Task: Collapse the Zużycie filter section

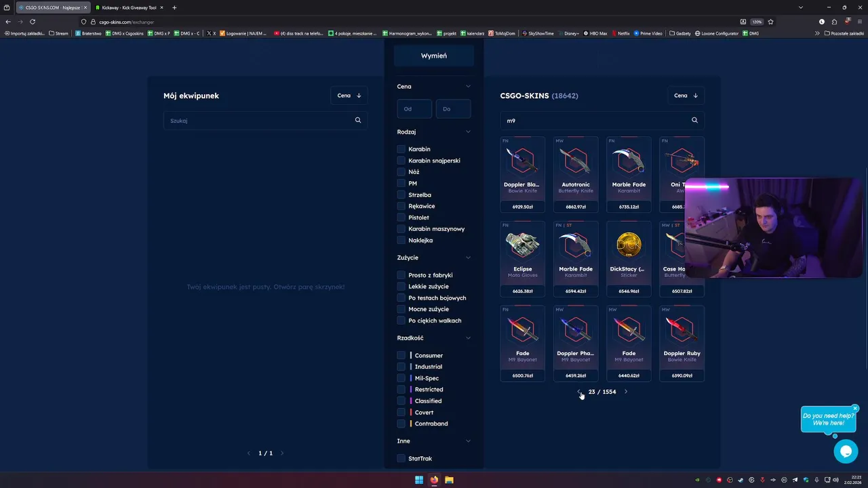Action: [x=468, y=258]
